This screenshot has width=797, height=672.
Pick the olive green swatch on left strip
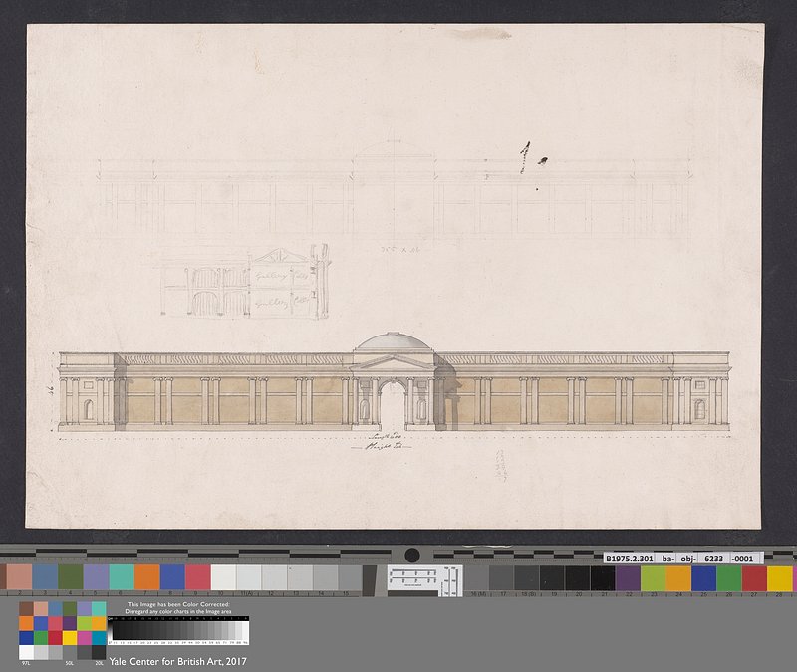click(x=71, y=577)
